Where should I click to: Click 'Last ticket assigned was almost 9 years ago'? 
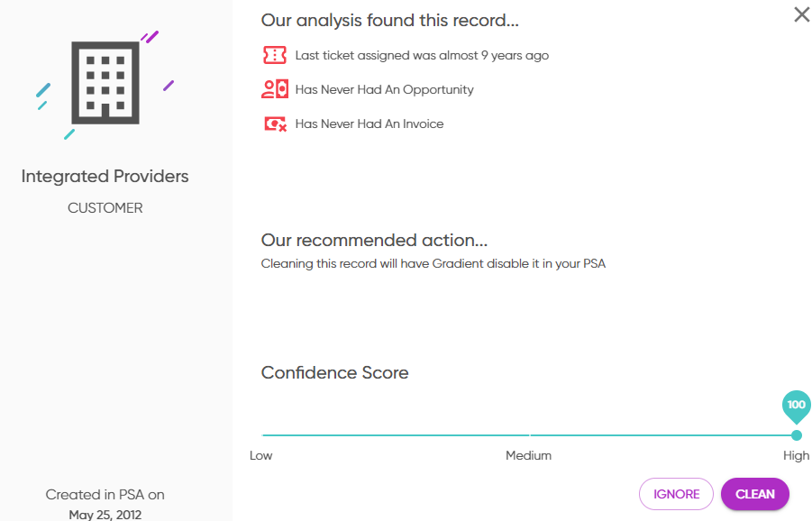[x=422, y=55]
